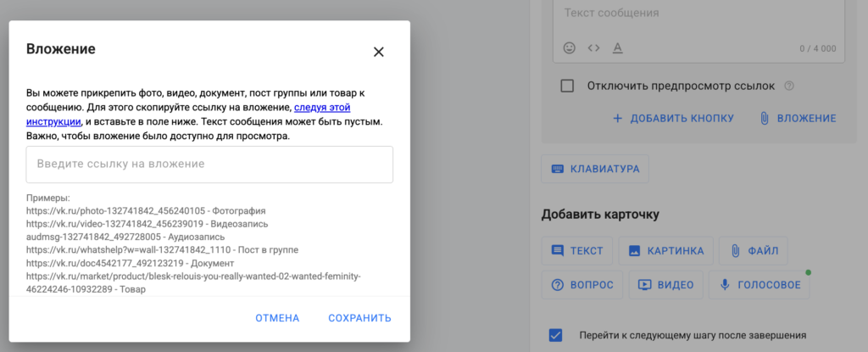
Task: Close the Вложение dialog with X
Action: click(x=379, y=52)
